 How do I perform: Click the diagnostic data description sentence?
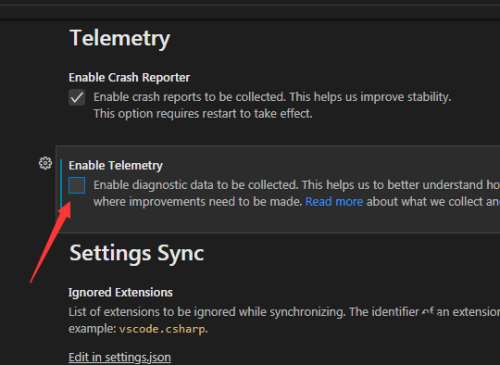(297, 185)
